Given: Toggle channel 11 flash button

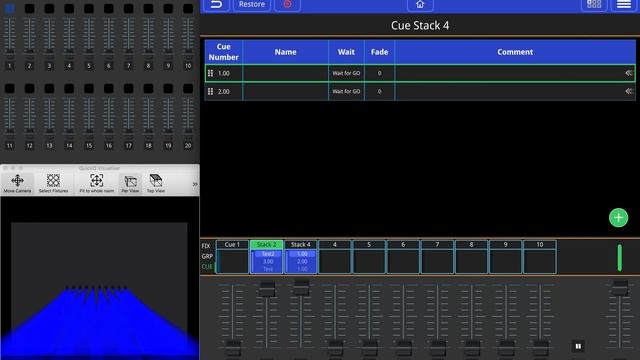Looking at the screenshot, I should pos(10,88).
